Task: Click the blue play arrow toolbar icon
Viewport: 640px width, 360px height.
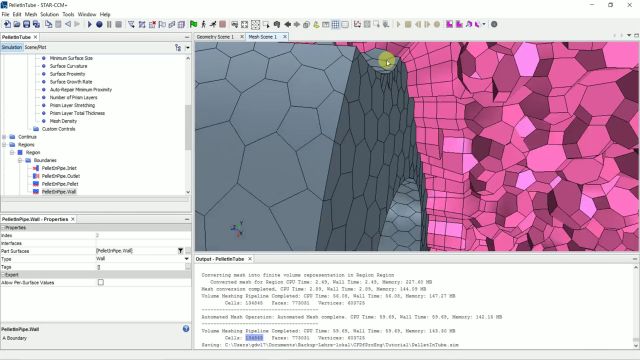Action: (89, 24)
